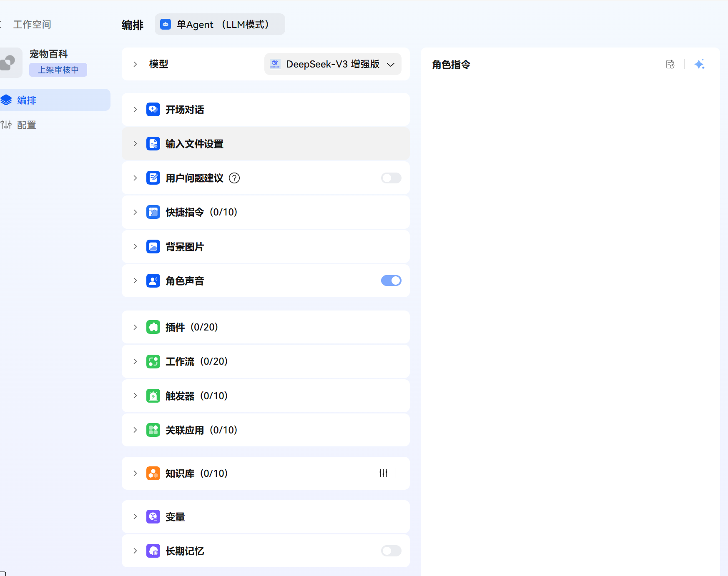Click the prompt template icon beside 角色指令

point(670,64)
